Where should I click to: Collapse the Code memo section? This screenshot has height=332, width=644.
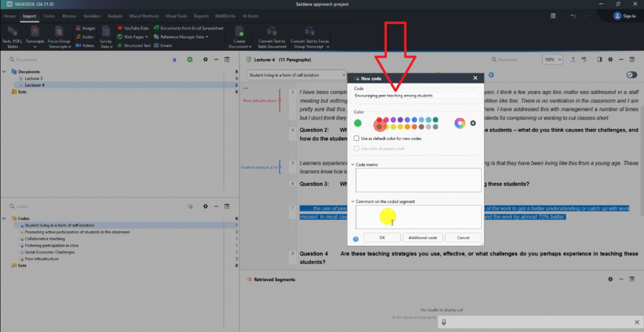(x=353, y=165)
